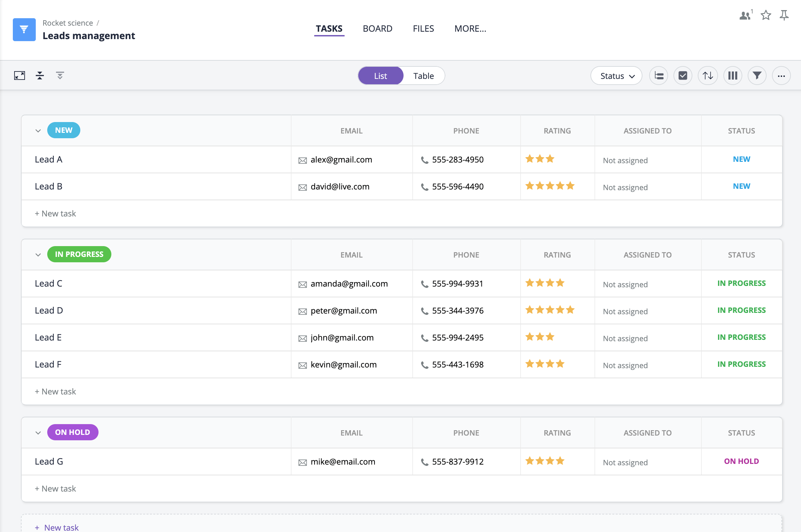Expand the view to fullscreen mode
Screen dimensions: 801x532
19,75
